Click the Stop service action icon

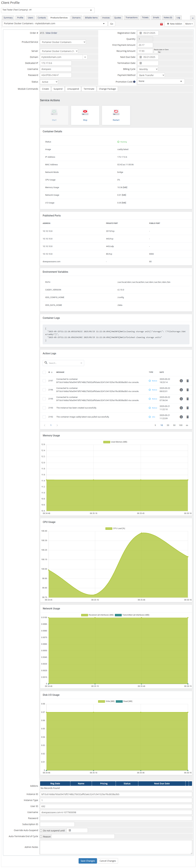click(85, 112)
